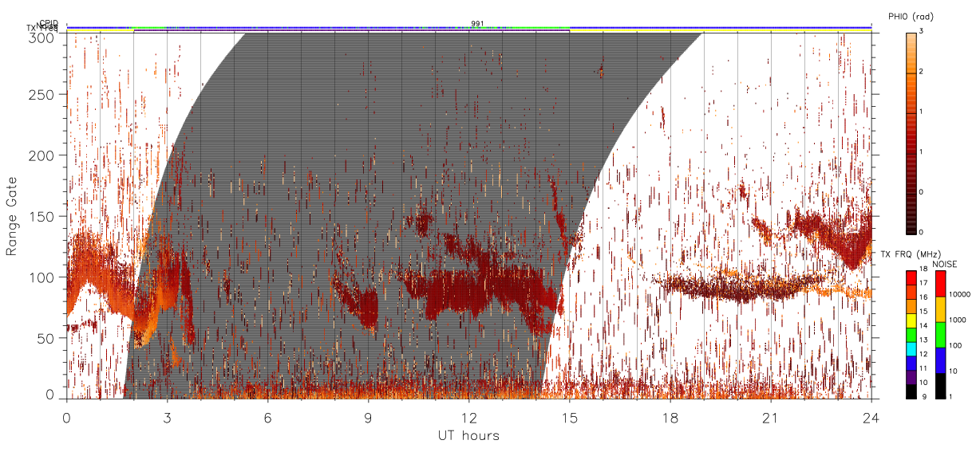Click the red swatch in TX FRQ legend
The image size is (980, 452).
(x=911, y=277)
